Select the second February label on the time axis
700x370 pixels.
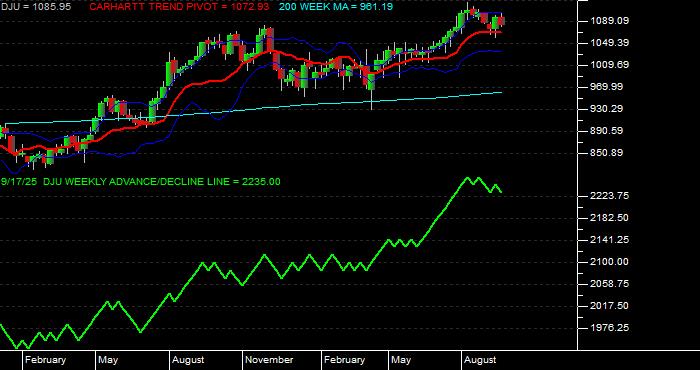(x=344, y=360)
